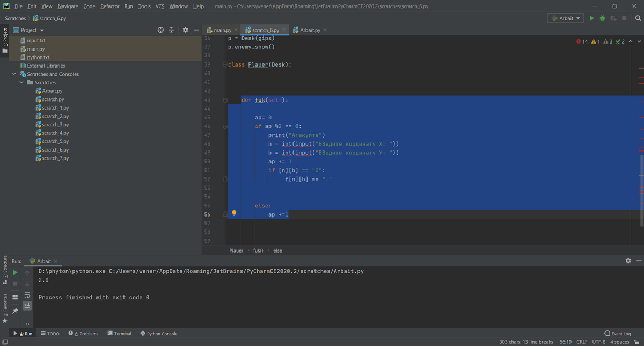
Task: Open the Navigate menu
Action: (x=68, y=6)
